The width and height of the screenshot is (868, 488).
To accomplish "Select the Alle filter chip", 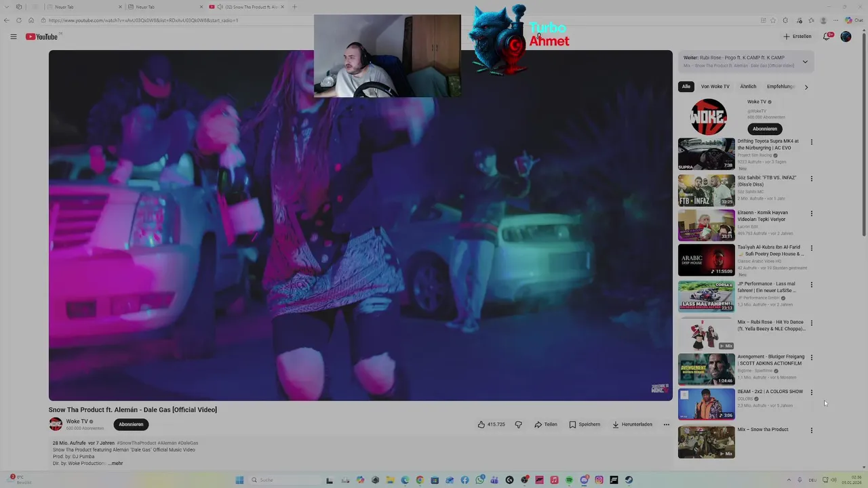I will click(x=686, y=87).
